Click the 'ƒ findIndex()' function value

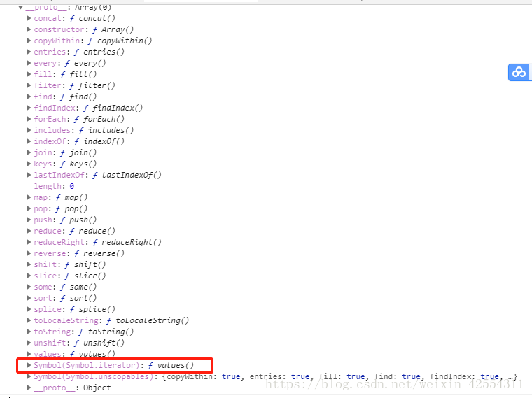113,108
